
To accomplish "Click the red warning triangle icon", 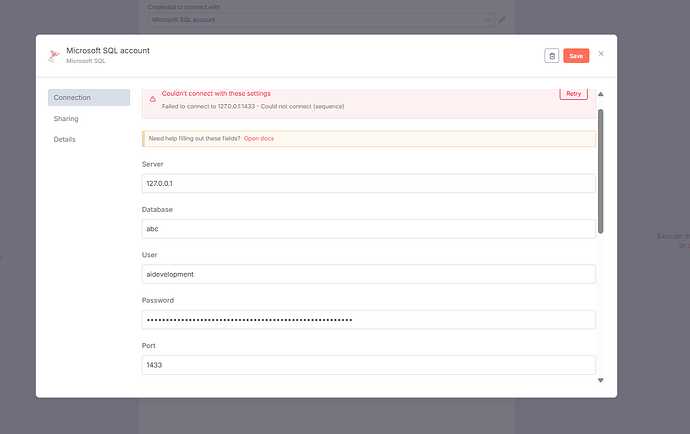I will (x=153, y=99).
